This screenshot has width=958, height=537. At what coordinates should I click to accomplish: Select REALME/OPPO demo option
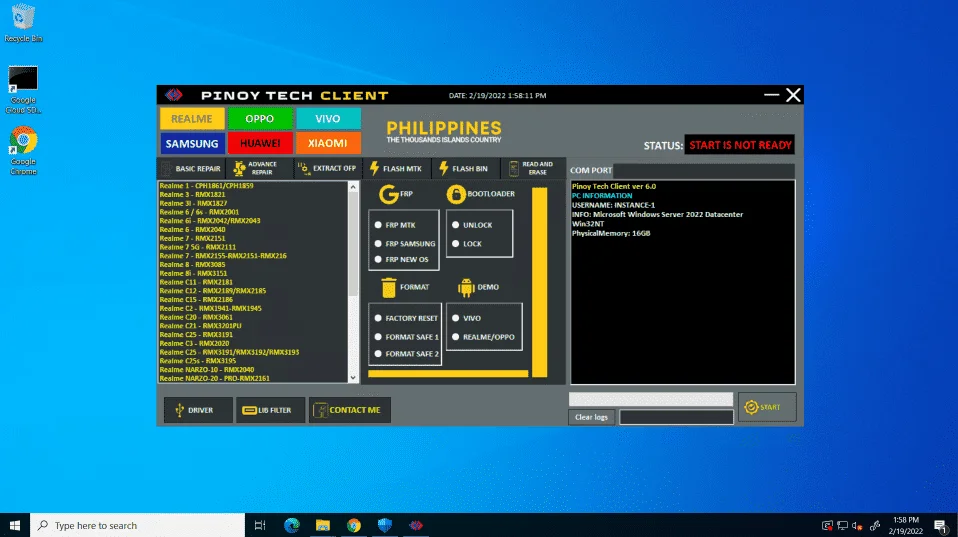[x=484, y=337]
